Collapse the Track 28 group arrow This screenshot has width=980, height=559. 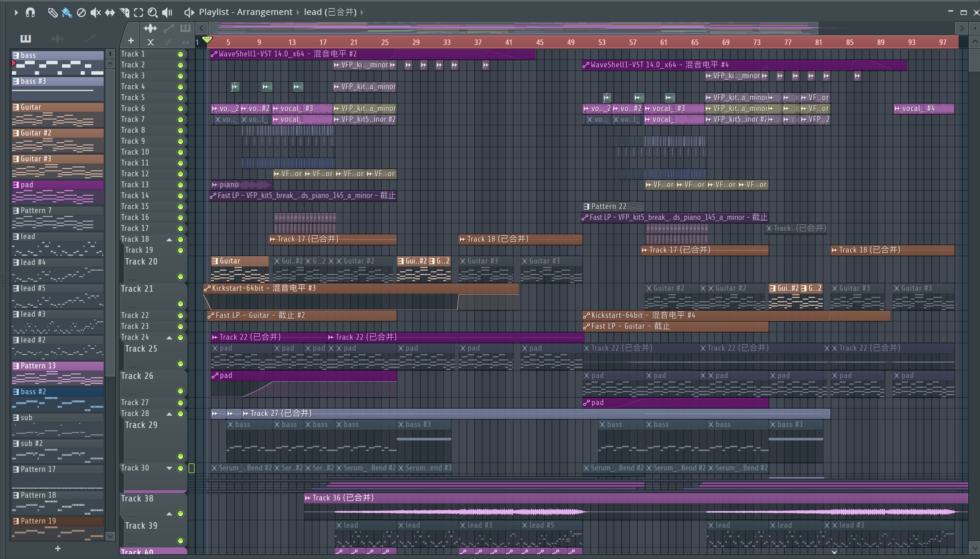click(x=169, y=414)
